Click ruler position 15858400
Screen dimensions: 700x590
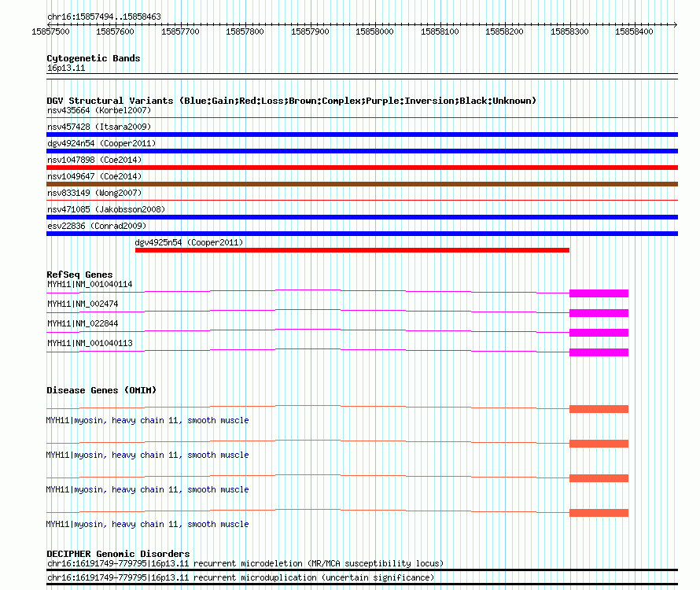pyautogui.click(x=634, y=31)
